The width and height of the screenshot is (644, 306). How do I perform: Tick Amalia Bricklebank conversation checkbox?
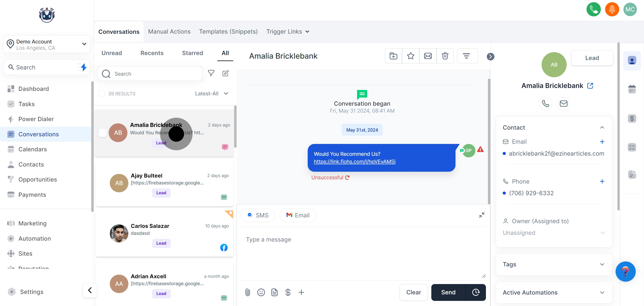tap(102, 132)
